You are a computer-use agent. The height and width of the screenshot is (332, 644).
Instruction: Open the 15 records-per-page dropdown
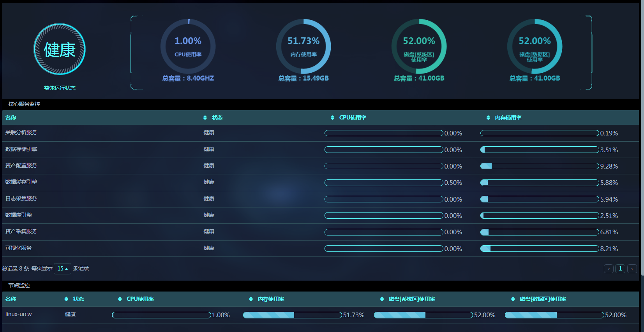[x=62, y=269]
